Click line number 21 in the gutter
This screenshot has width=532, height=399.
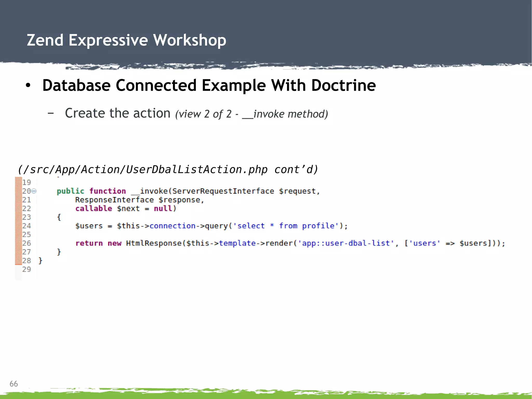point(26,200)
